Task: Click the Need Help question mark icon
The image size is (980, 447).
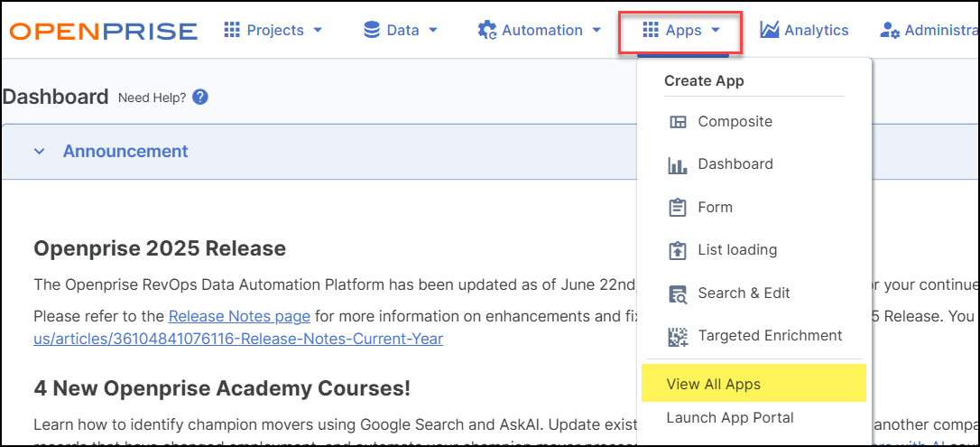Action: pos(200,98)
